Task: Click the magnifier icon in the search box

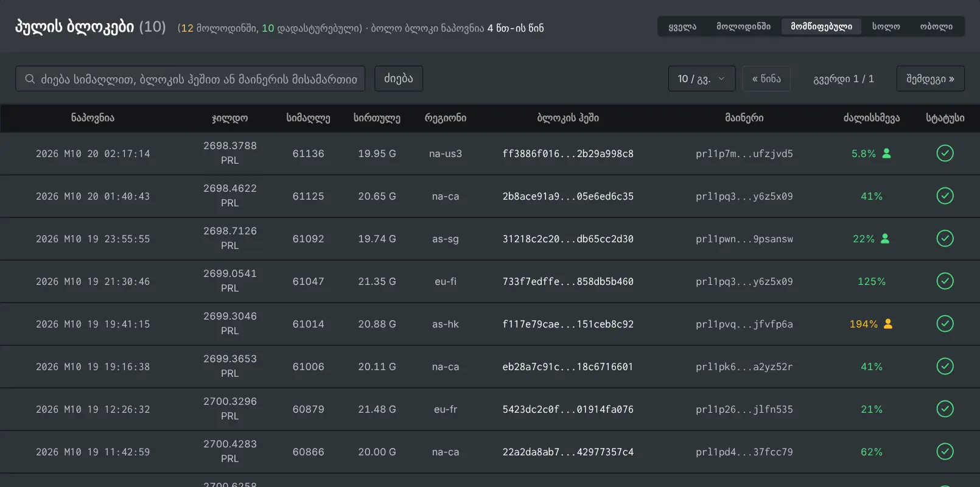Action: (30, 79)
